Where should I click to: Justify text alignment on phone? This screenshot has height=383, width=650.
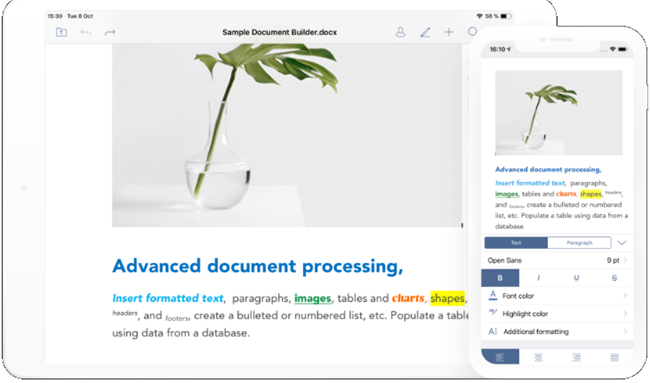[614, 357]
